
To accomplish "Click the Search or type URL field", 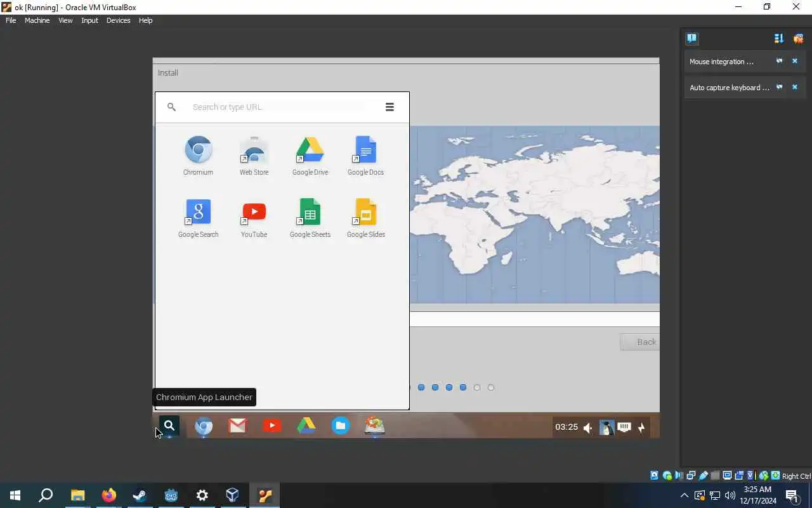I will [x=278, y=107].
